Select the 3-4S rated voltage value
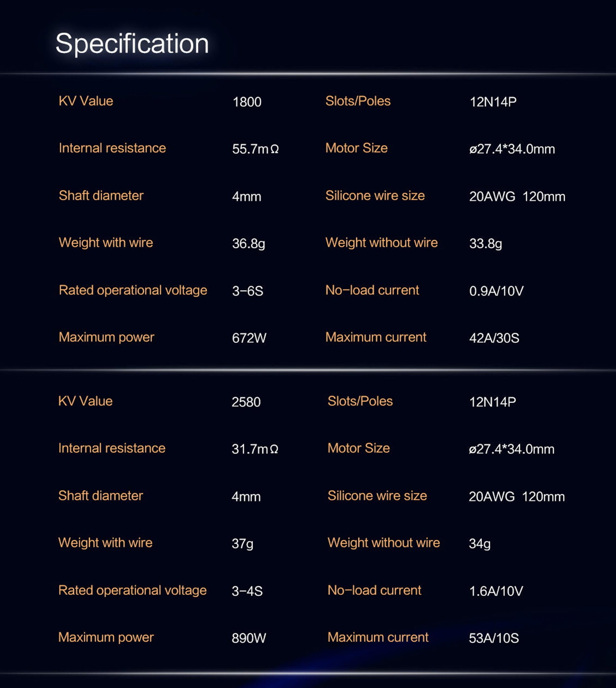 [247, 591]
